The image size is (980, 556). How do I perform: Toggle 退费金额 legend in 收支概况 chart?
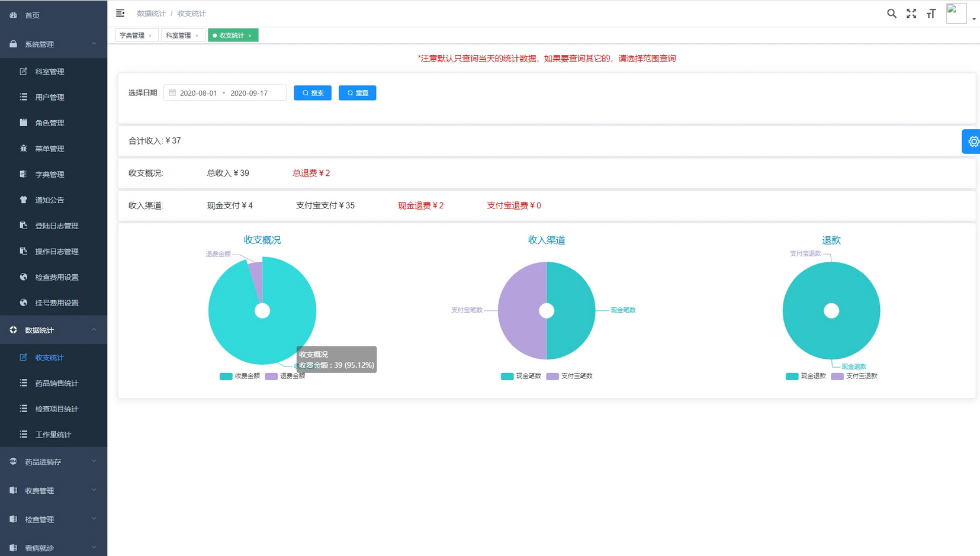pos(285,376)
